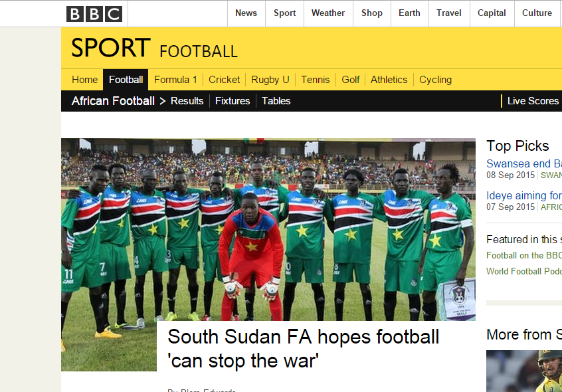Open the Cricket tab
562x392 pixels.
[x=224, y=80]
